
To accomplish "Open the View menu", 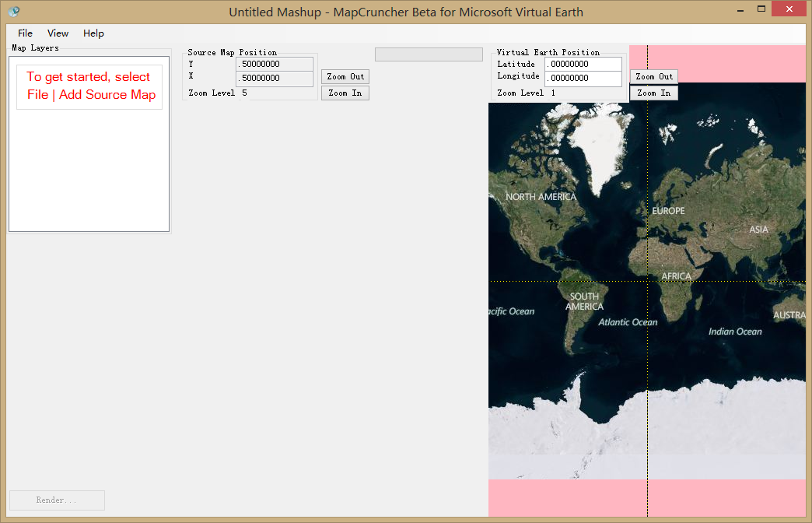I will (58, 33).
